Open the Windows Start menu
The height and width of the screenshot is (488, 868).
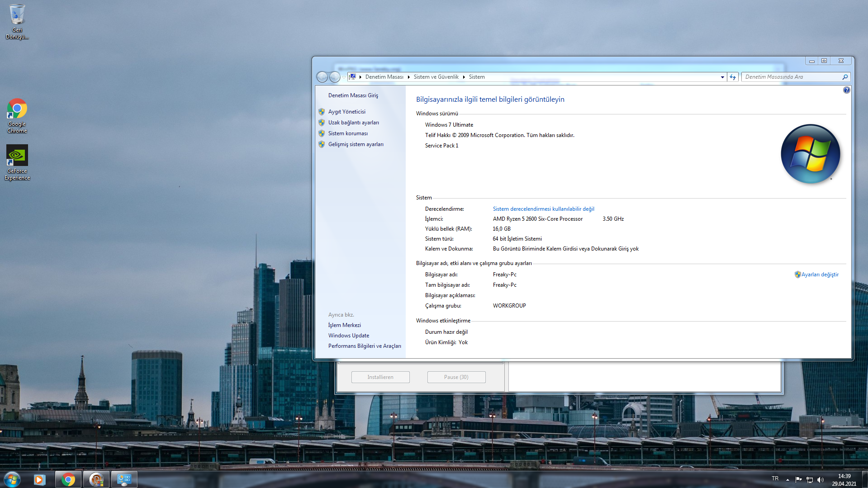point(12,479)
